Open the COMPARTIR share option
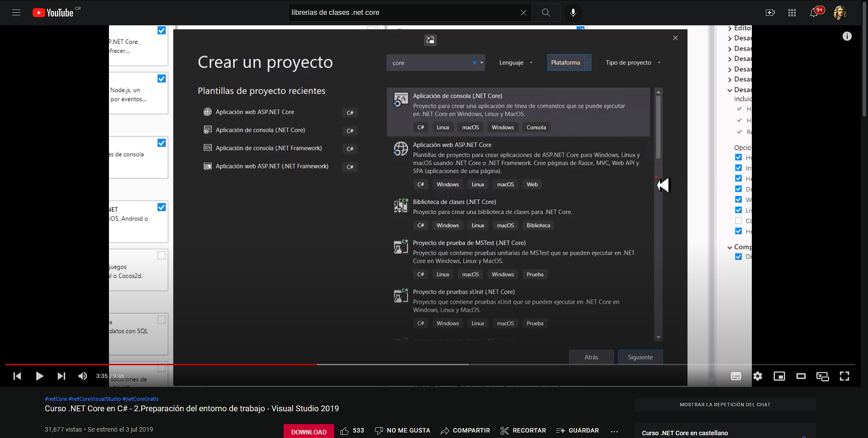 coord(465,431)
